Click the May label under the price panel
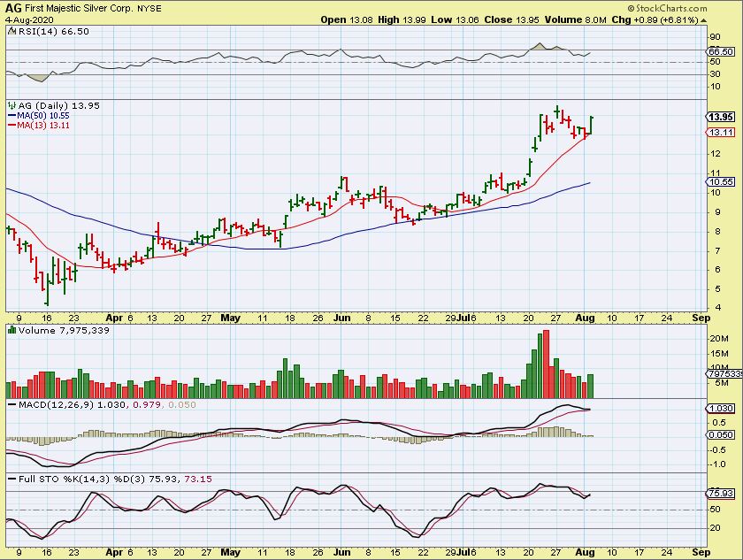Image resolution: width=743 pixels, height=560 pixels. pos(230,318)
